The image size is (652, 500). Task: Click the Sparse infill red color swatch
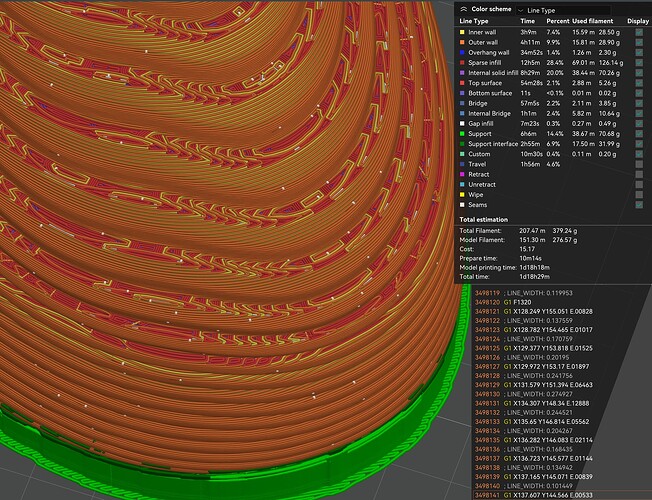(x=462, y=63)
